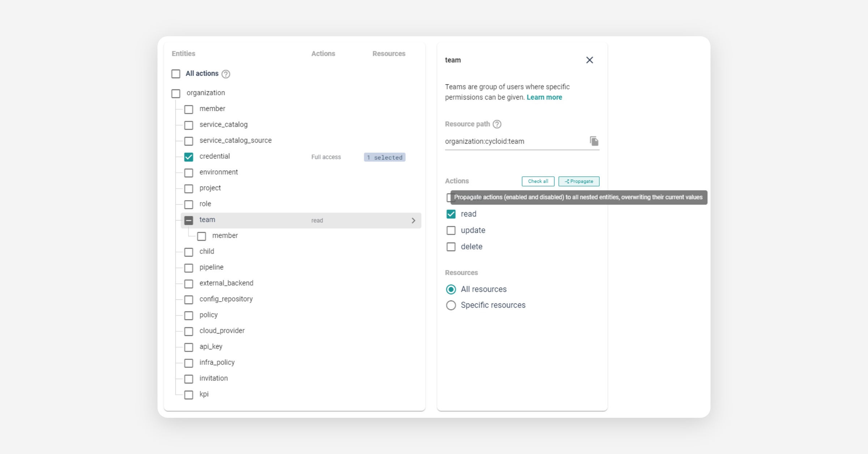The height and width of the screenshot is (454, 868).
Task: Check the pipeline checkbox
Action: (189, 268)
